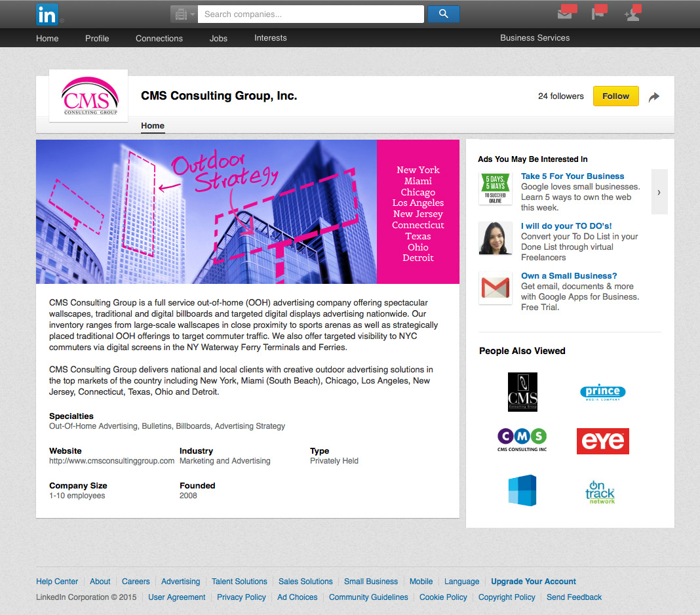Open the notifications flag icon
700x615 pixels.
598,13
